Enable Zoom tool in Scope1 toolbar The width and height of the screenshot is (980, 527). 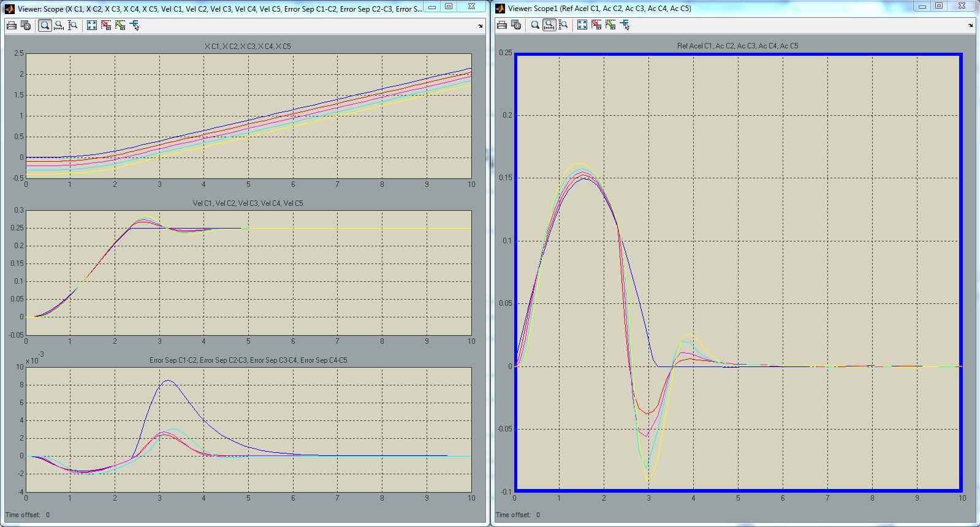535,25
